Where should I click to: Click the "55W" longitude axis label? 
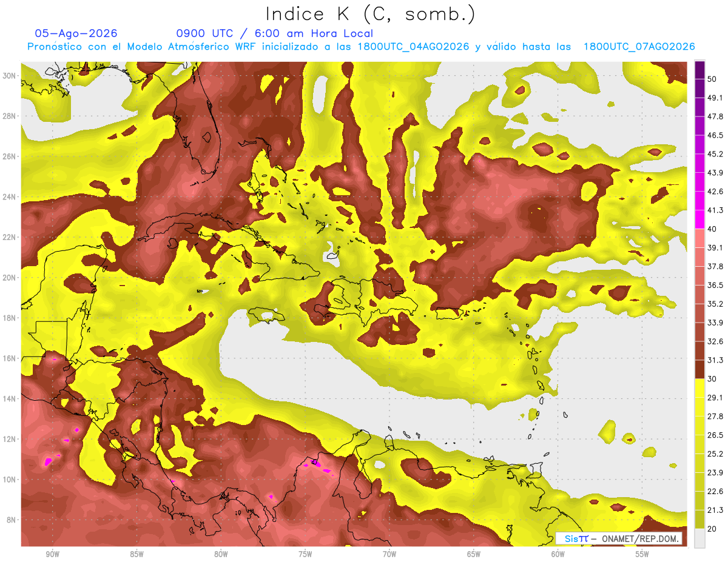point(642,554)
